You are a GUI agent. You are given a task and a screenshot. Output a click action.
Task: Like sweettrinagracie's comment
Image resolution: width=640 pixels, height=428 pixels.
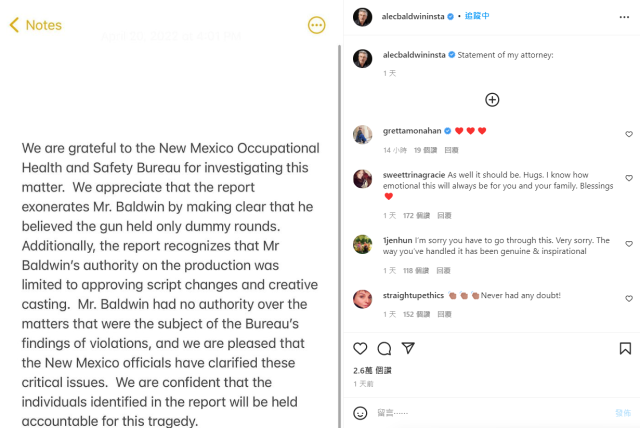click(x=628, y=178)
